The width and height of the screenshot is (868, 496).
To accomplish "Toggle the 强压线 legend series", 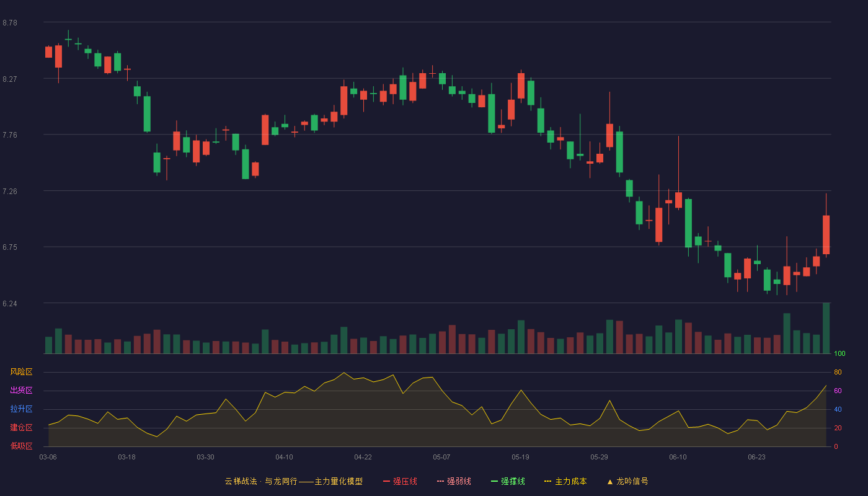I will [400, 481].
